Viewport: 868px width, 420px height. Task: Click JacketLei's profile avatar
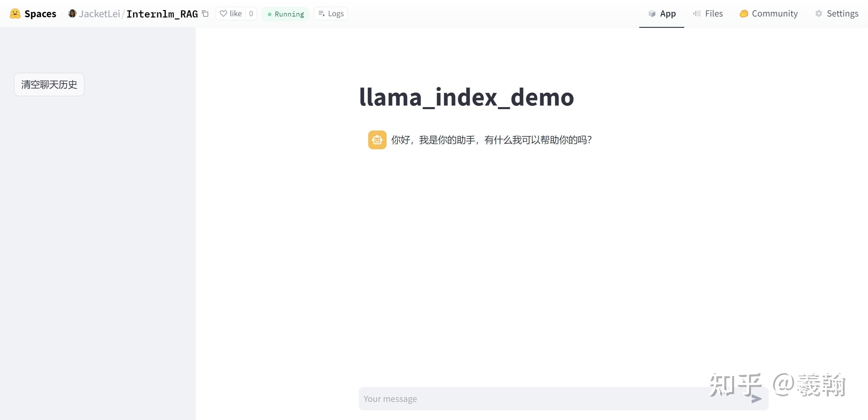[72, 14]
